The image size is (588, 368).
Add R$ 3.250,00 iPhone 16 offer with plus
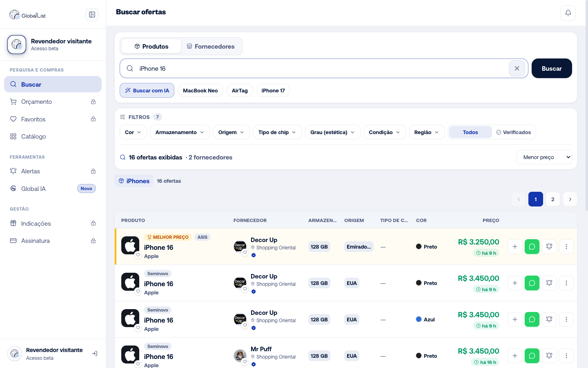[515, 247]
